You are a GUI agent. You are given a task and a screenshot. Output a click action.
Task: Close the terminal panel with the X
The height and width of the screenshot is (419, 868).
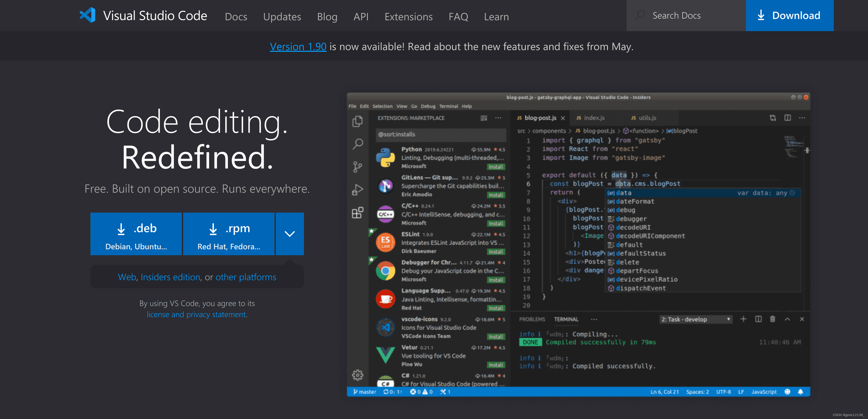click(802, 319)
